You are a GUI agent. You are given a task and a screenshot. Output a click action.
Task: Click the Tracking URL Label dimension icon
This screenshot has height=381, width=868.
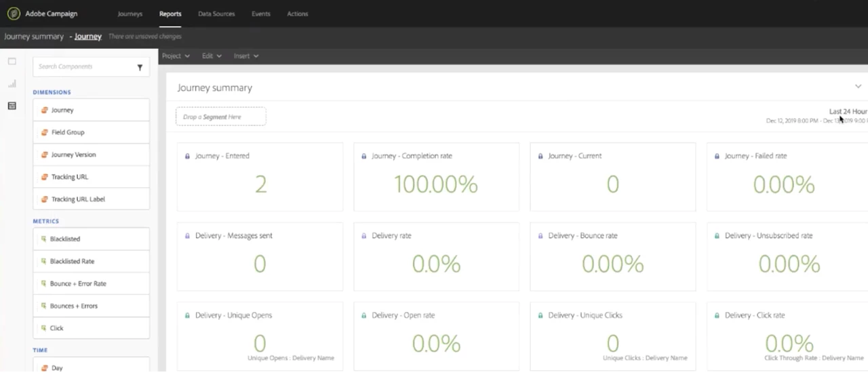pos(45,199)
